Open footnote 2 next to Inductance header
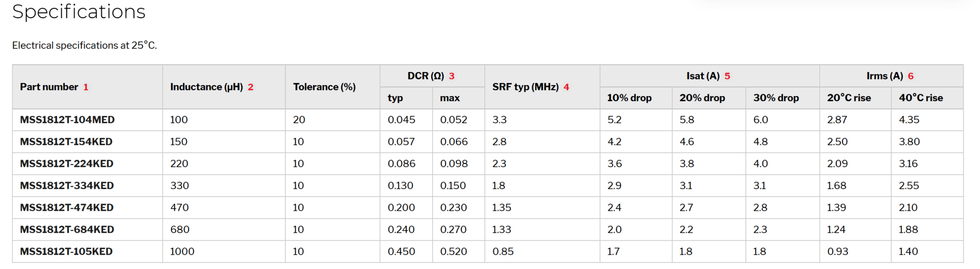The height and width of the screenshot is (269, 980). 250,87
